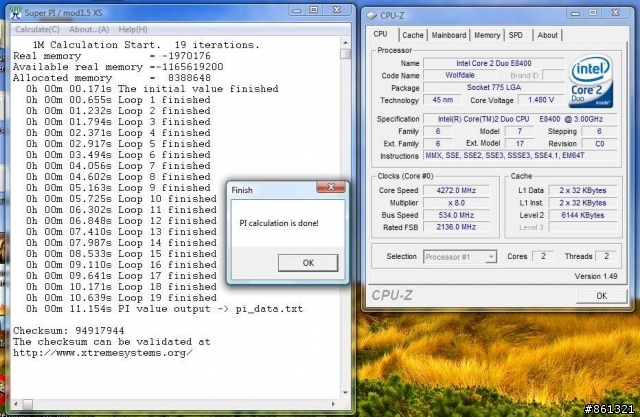Click the Revision value 'C0'
This screenshot has width=640, height=417.
tap(599, 144)
